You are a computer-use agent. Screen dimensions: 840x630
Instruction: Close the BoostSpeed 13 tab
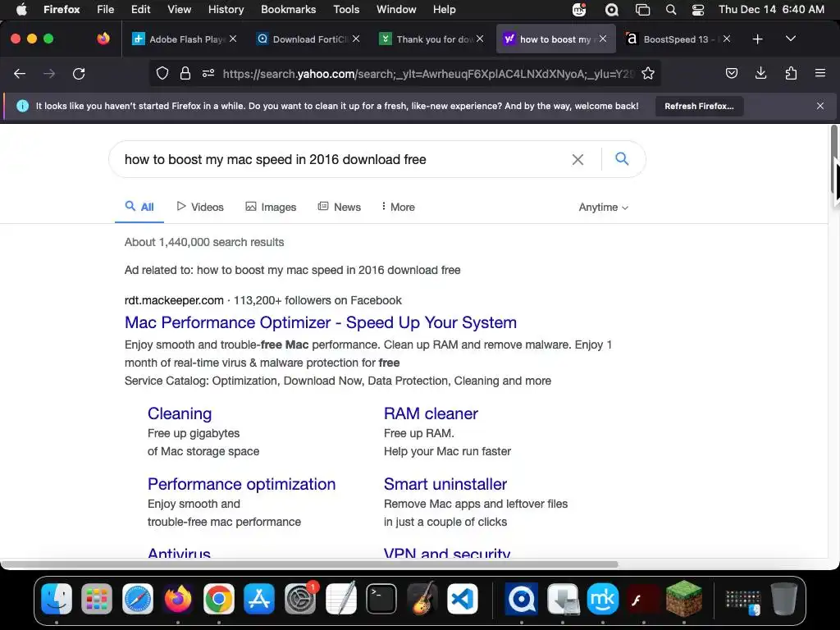click(727, 39)
